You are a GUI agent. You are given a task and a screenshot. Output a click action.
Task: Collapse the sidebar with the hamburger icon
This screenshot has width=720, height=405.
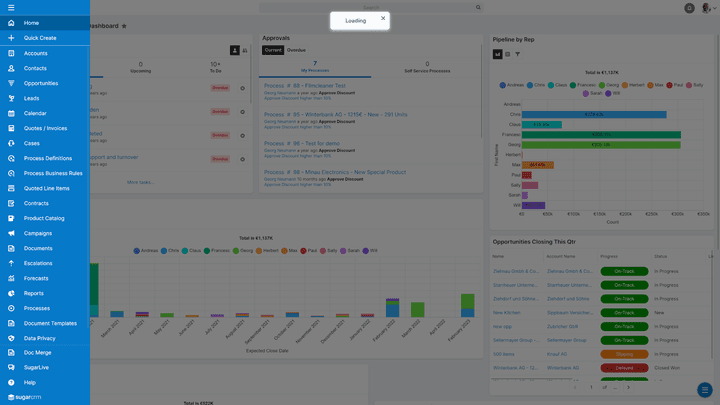click(10, 7)
